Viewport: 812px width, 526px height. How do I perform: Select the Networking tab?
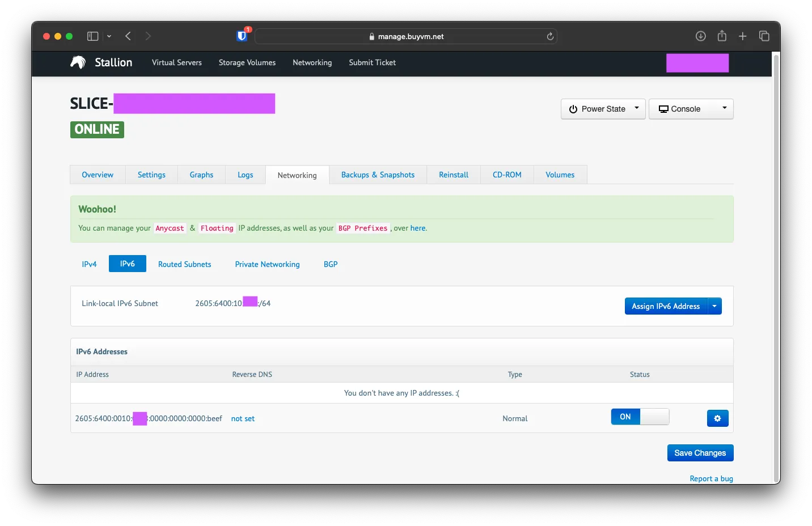click(x=297, y=175)
